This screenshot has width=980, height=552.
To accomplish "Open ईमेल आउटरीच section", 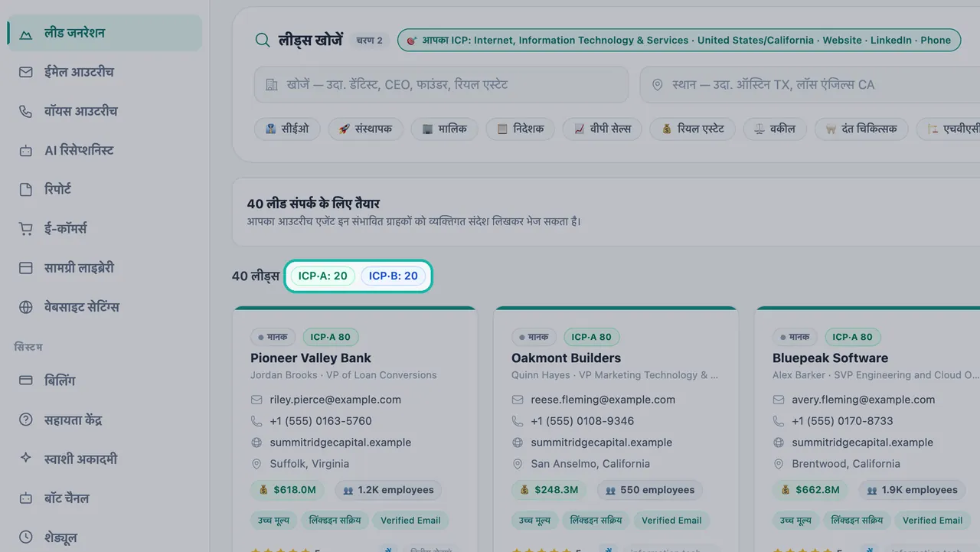I will (x=105, y=72).
